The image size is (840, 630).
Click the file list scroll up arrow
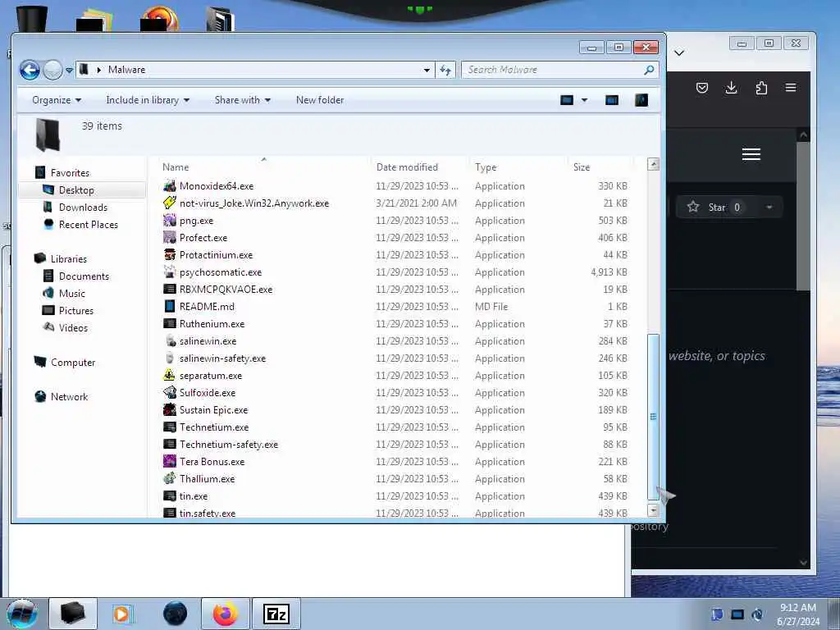(653, 164)
